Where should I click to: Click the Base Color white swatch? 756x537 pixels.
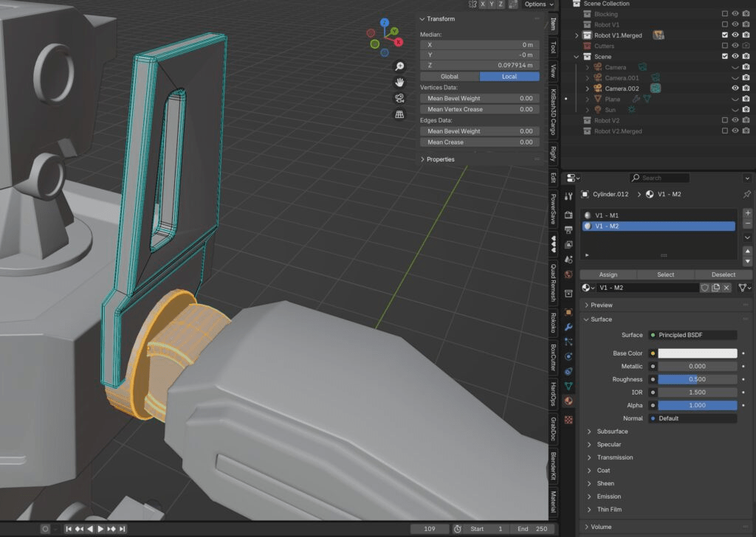coord(697,353)
